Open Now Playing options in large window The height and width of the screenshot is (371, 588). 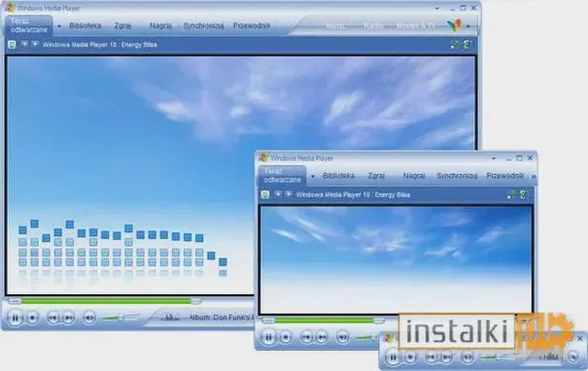click(12, 45)
